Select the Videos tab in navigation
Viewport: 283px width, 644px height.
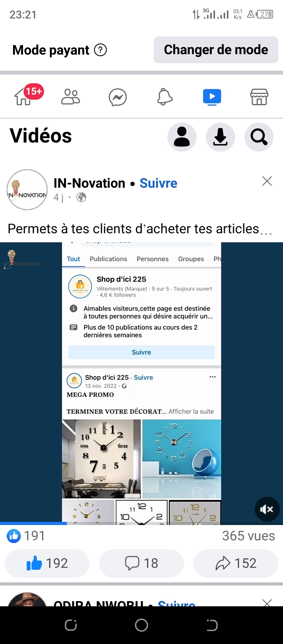(212, 97)
